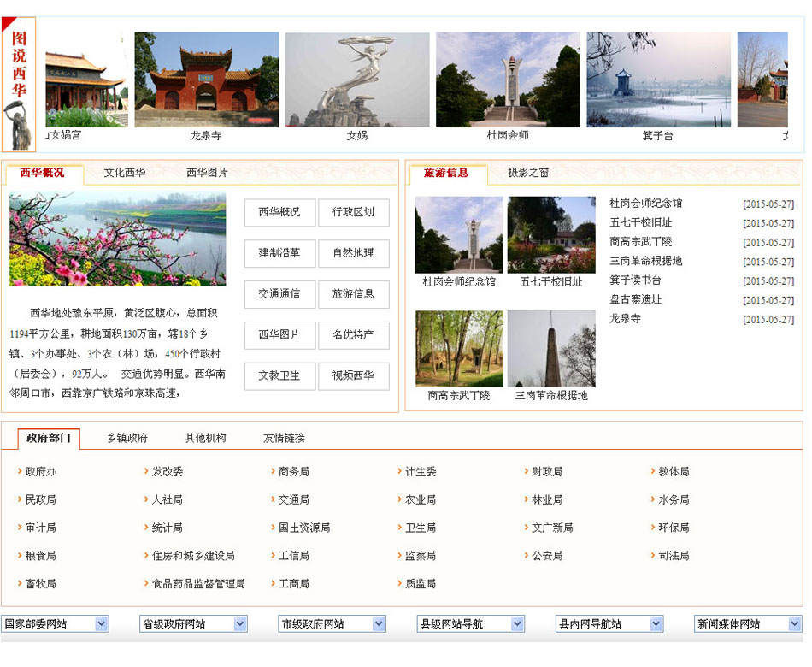Open the 盘古寨遗址 news link

[x=635, y=300]
